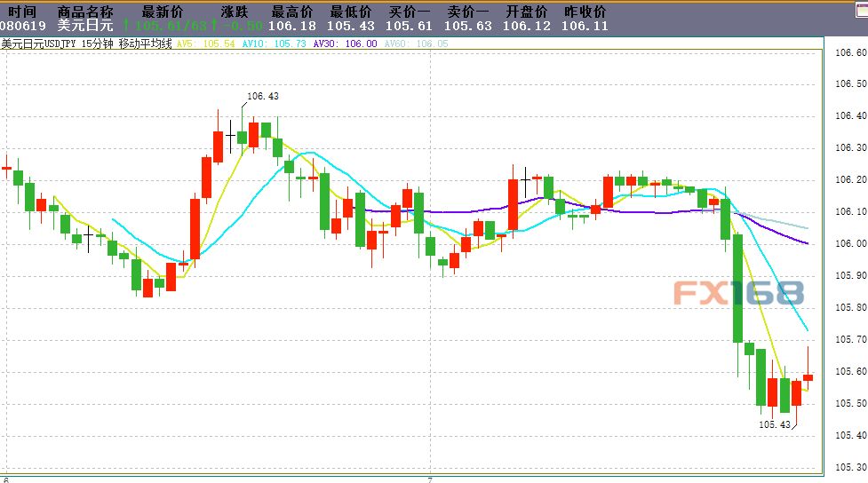Click the 106.40 price axis label

(851, 115)
